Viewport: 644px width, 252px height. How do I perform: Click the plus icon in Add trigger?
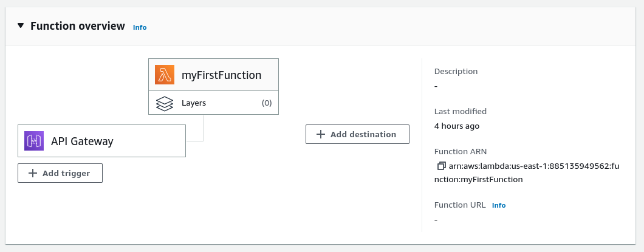(33, 173)
